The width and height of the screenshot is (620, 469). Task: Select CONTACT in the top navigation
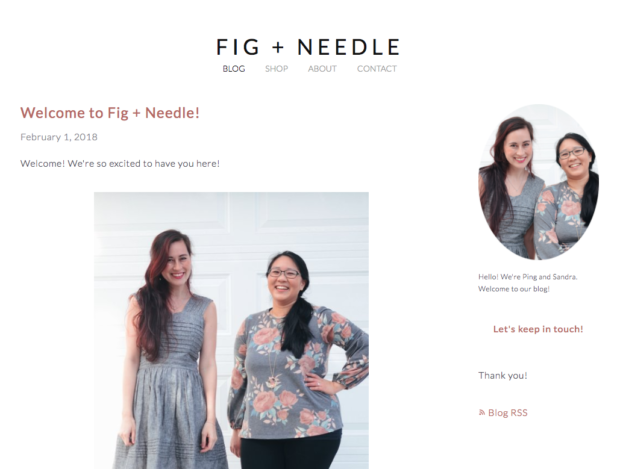click(377, 69)
